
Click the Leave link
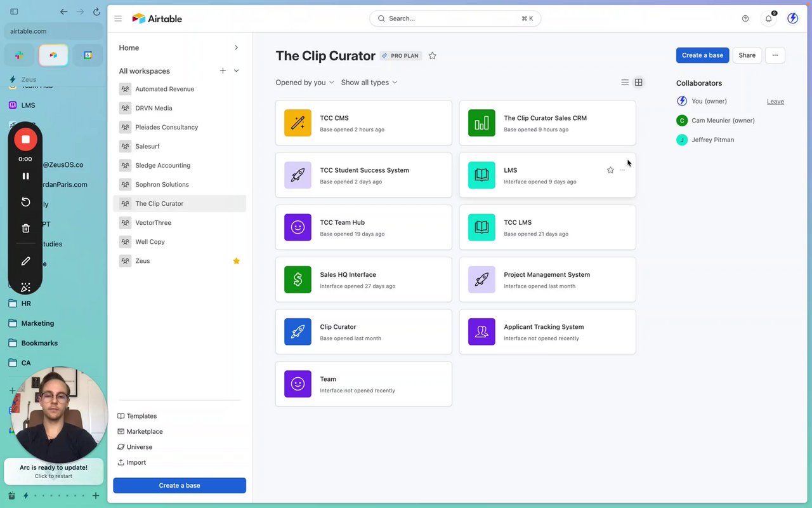(775, 102)
